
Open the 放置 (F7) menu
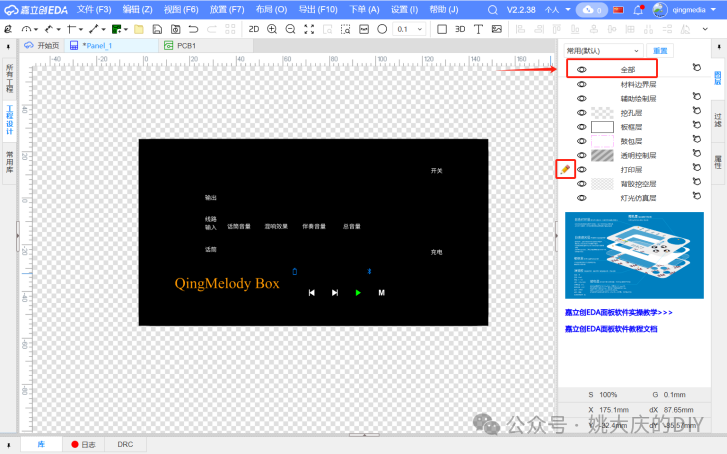tap(227, 10)
